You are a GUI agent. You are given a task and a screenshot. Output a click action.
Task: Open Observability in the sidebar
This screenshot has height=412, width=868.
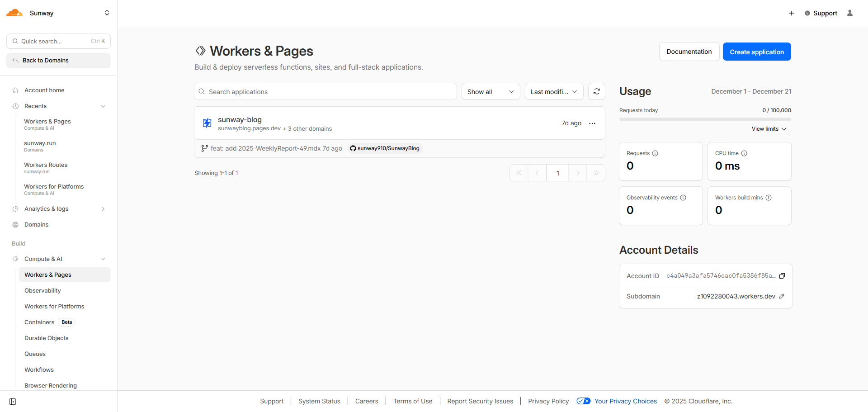coord(42,291)
